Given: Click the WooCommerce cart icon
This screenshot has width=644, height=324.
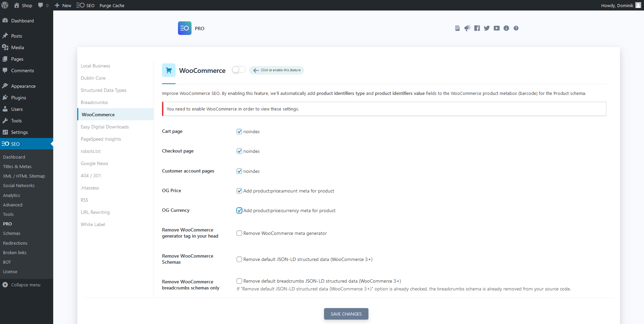Looking at the screenshot, I should coord(169,70).
